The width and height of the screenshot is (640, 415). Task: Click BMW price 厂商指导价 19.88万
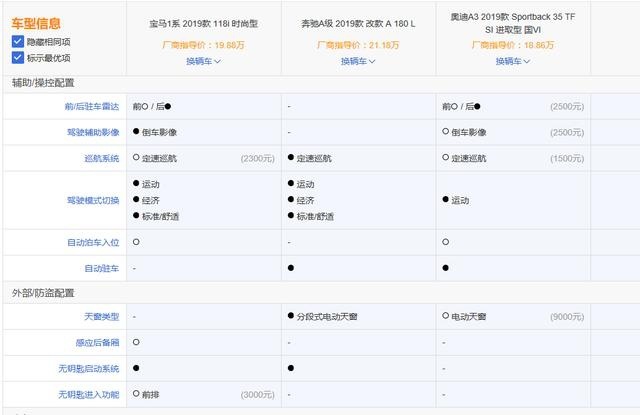203,45
